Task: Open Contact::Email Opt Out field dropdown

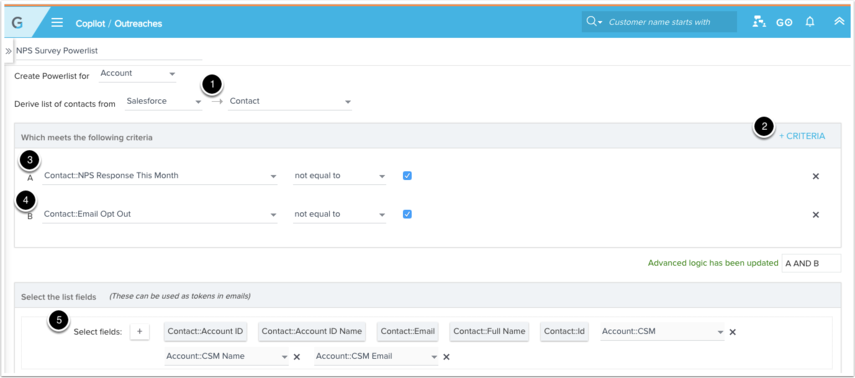Action: (160, 214)
